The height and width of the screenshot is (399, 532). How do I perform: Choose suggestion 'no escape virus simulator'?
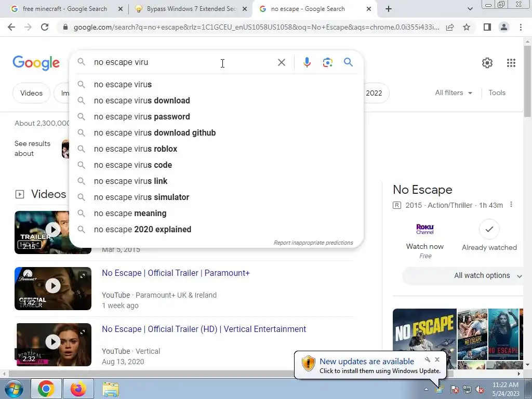(x=216, y=197)
